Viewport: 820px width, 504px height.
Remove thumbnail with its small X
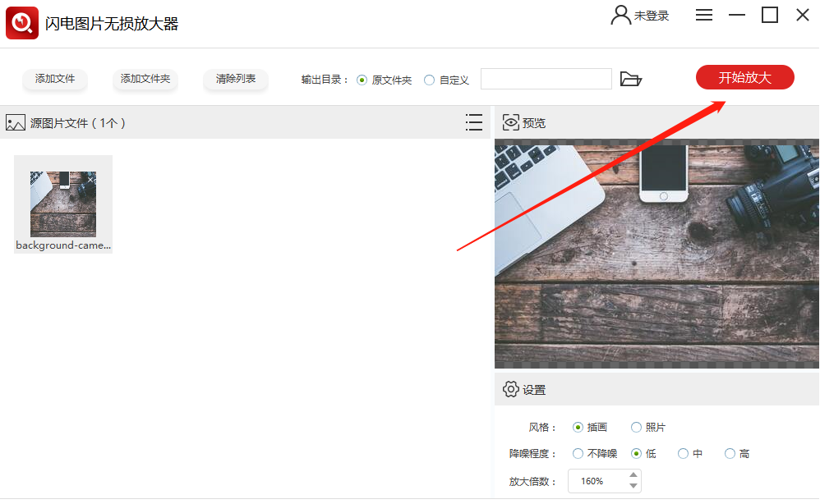click(x=90, y=180)
